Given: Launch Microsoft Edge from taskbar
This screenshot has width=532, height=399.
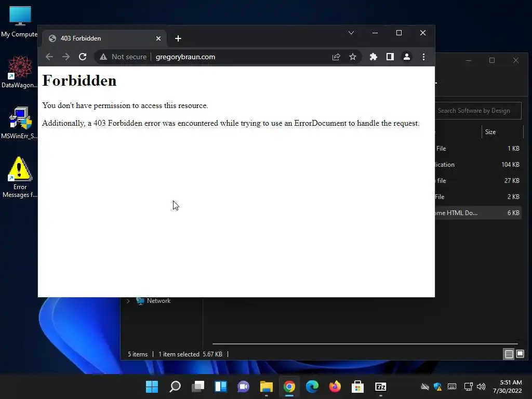Looking at the screenshot, I should pyautogui.click(x=312, y=387).
